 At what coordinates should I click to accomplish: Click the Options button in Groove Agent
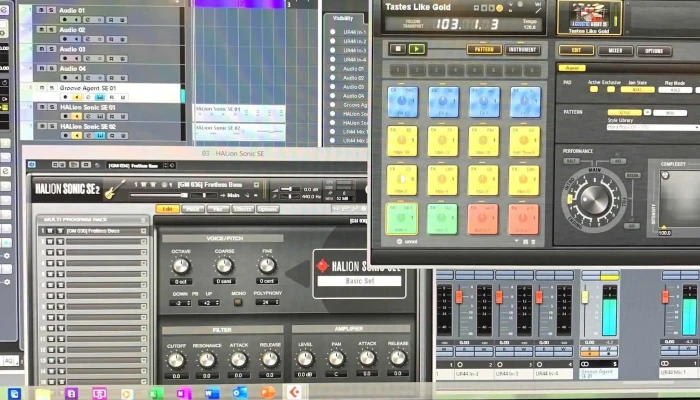654,51
